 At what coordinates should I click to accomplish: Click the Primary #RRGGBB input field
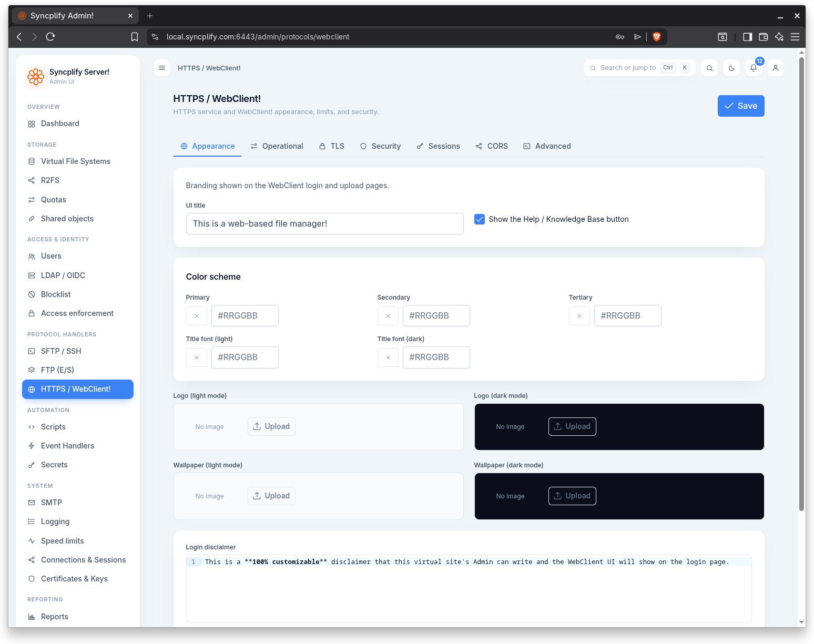point(245,316)
